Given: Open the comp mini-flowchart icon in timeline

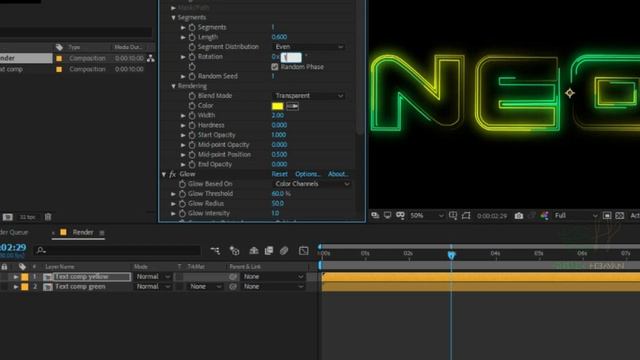Looking at the screenshot, I should 215,251.
